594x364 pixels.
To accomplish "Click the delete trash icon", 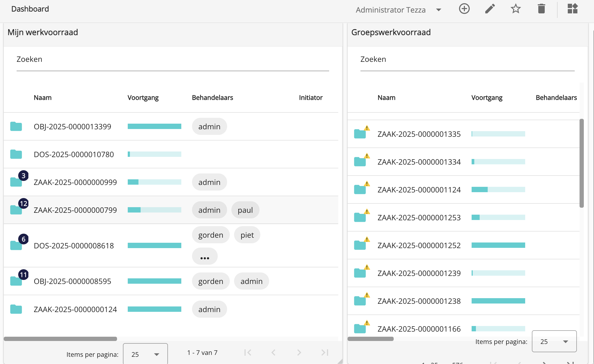I will coord(541,9).
